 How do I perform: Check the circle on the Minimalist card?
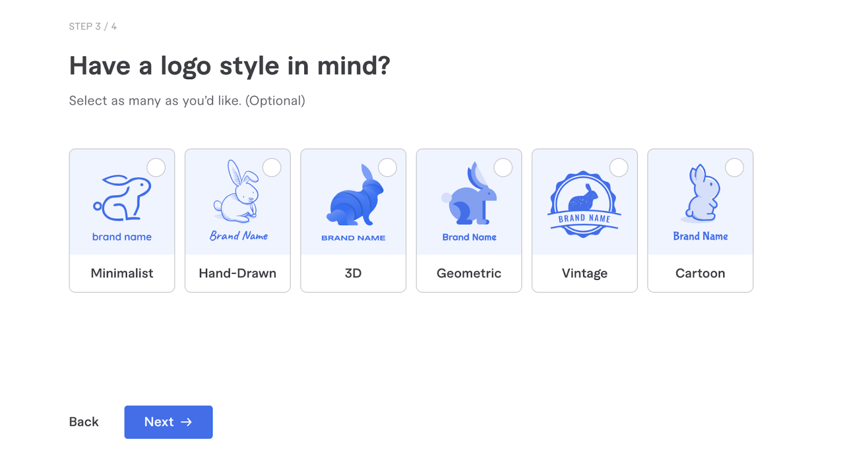pyautogui.click(x=156, y=168)
